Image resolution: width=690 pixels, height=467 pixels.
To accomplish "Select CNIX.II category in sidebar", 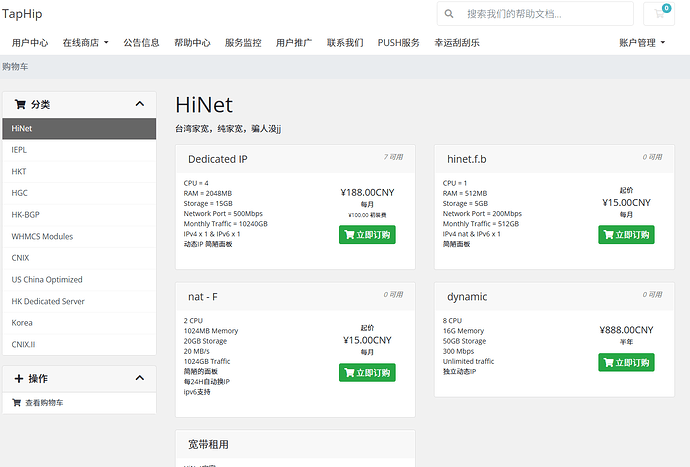I will click(79, 344).
